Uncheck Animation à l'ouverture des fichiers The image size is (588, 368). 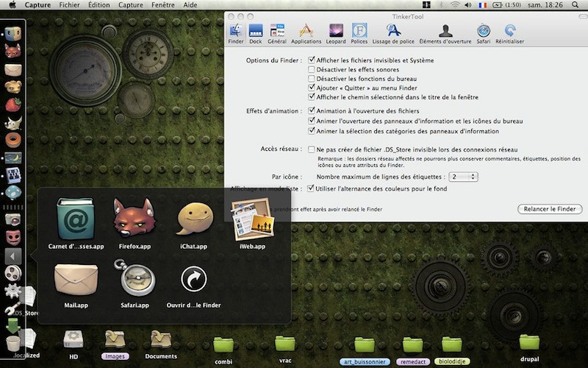pyautogui.click(x=312, y=111)
